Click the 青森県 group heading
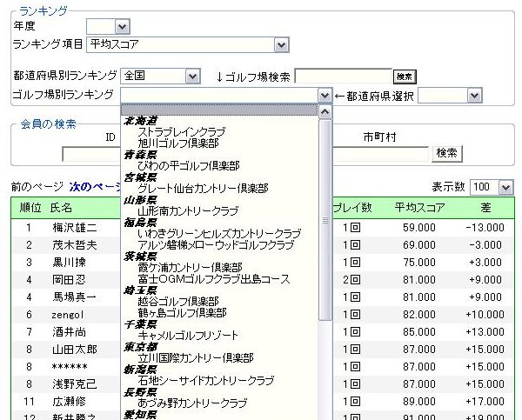 (x=140, y=155)
